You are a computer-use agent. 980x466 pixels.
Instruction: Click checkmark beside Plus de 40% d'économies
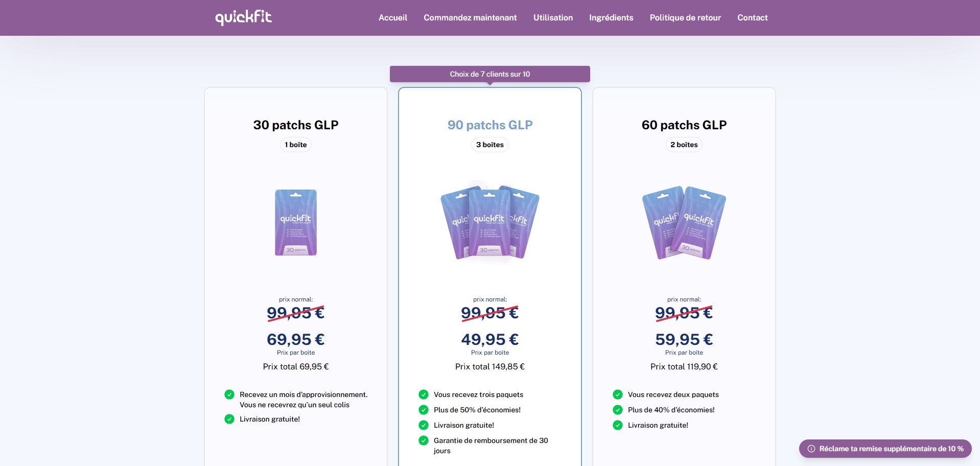(x=618, y=410)
